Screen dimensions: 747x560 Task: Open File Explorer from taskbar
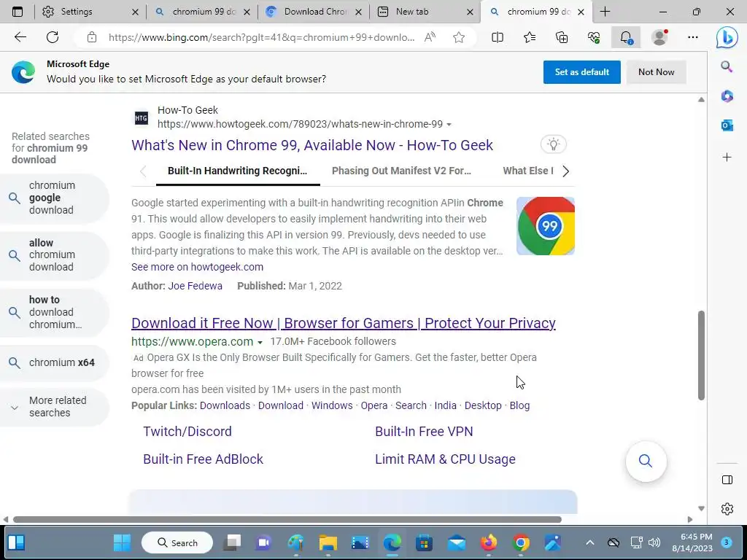pos(328,542)
